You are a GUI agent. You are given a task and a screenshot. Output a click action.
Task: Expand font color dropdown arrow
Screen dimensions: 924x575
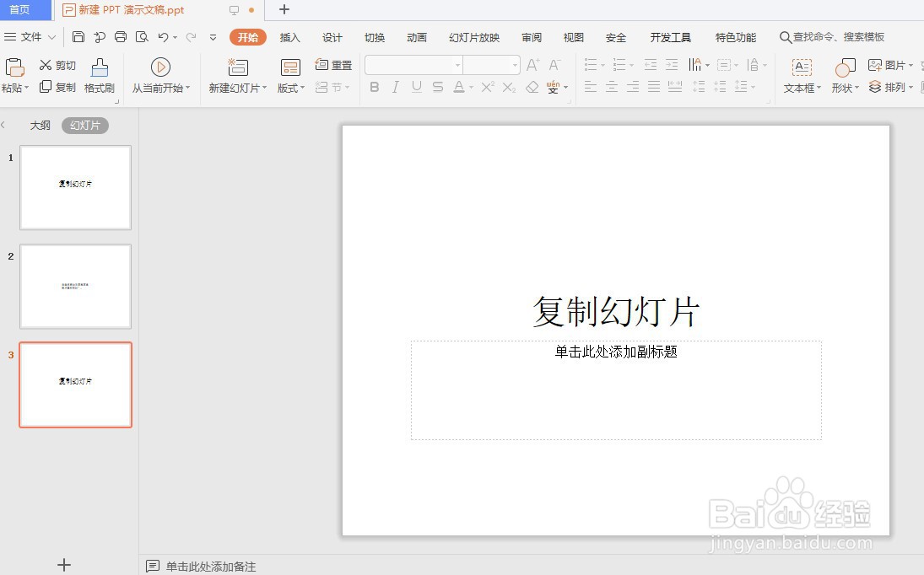pyautogui.click(x=472, y=88)
